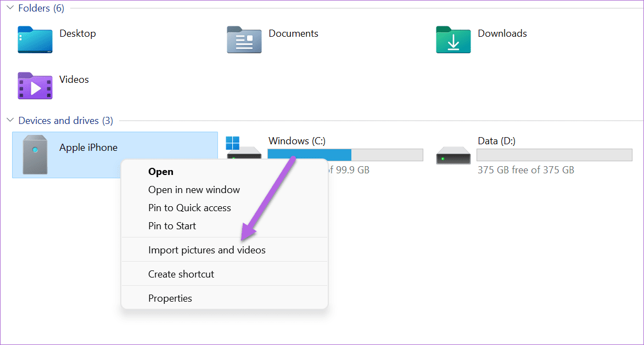The width and height of the screenshot is (644, 345).
Task: Choose Open in the context menu
Action: click(224, 172)
